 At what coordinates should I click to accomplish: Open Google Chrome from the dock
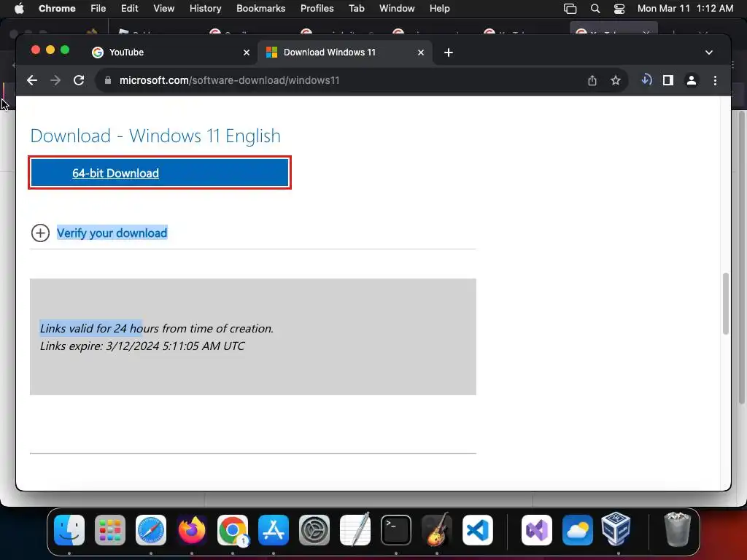(233, 530)
